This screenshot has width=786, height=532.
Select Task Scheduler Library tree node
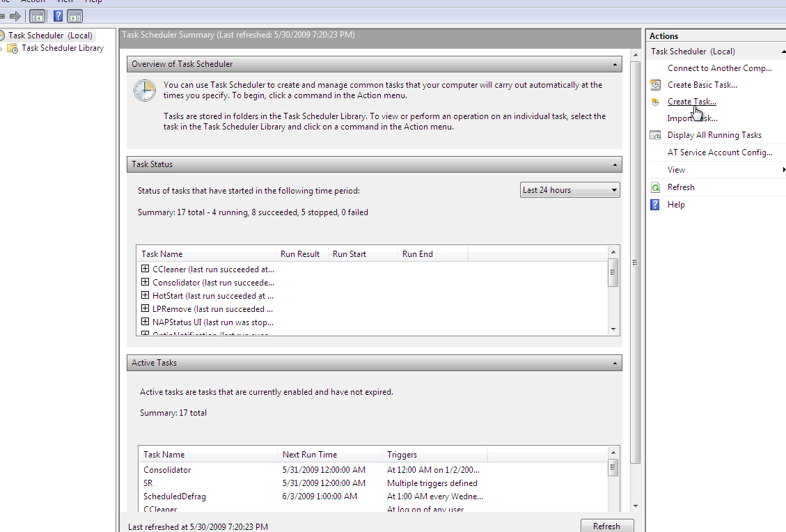[x=62, y=48]
